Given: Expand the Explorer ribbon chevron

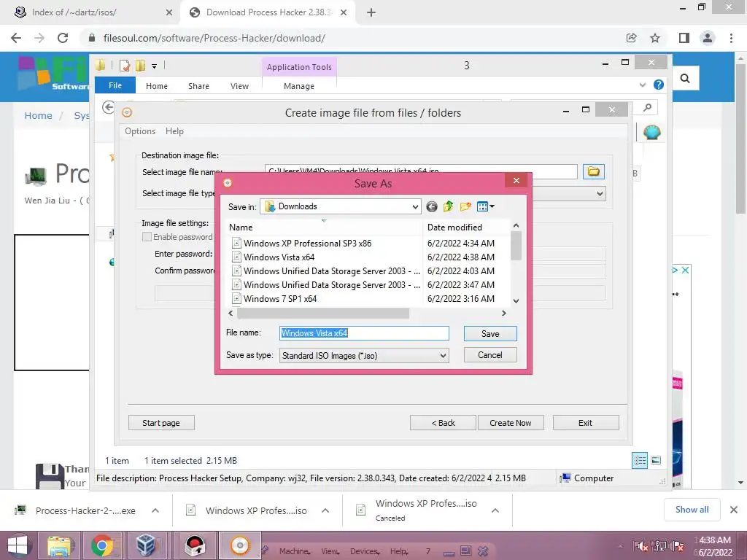Looking at the screenshot, I should [643, 85].
